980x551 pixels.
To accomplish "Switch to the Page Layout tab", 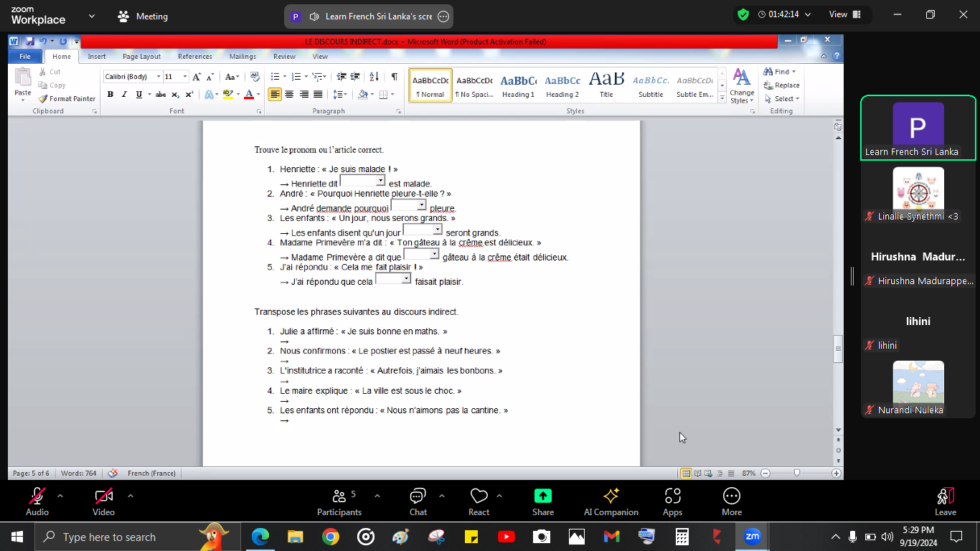I will (141, 57).
